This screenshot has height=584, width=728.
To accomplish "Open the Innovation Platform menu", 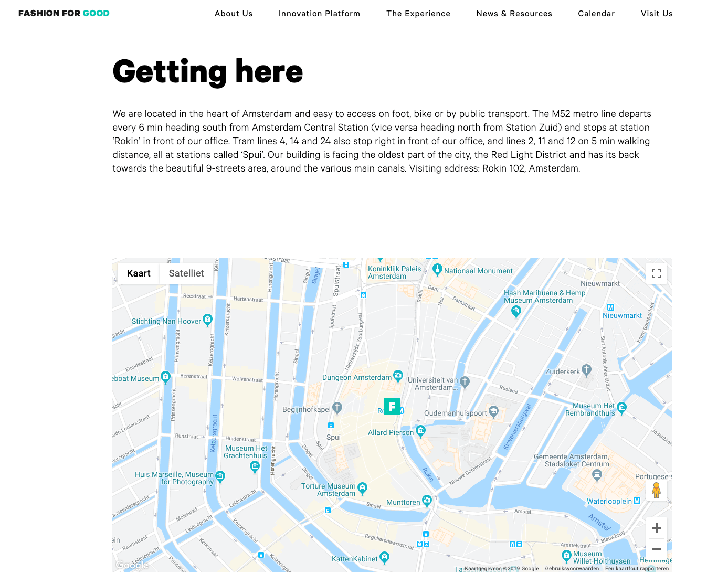I will pyautogui.click(x=319, y=14).
